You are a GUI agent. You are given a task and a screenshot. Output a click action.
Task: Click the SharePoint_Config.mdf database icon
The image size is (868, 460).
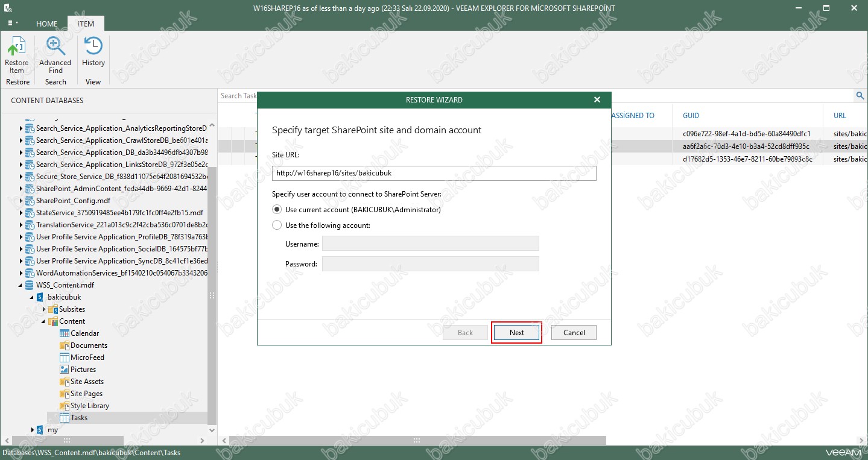30,201
